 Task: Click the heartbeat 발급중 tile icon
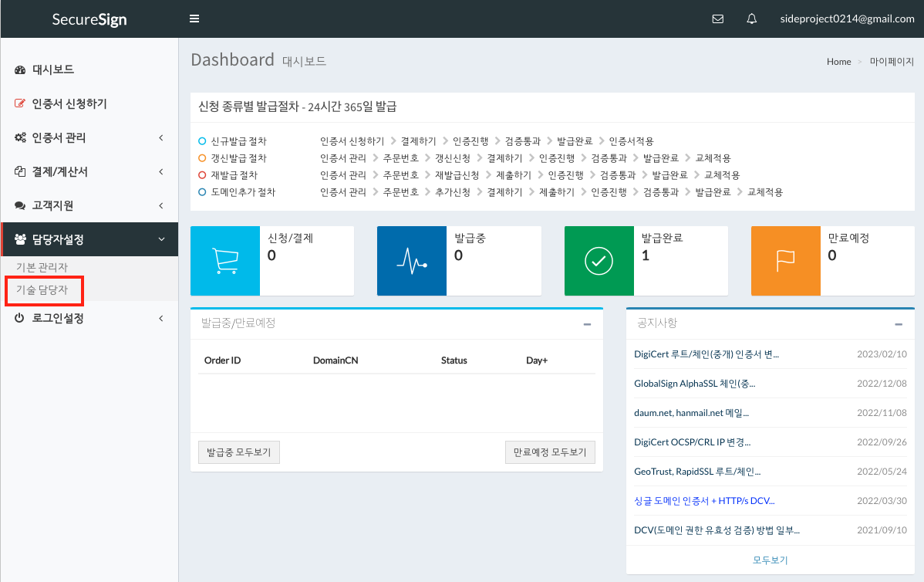click(412, 261)
